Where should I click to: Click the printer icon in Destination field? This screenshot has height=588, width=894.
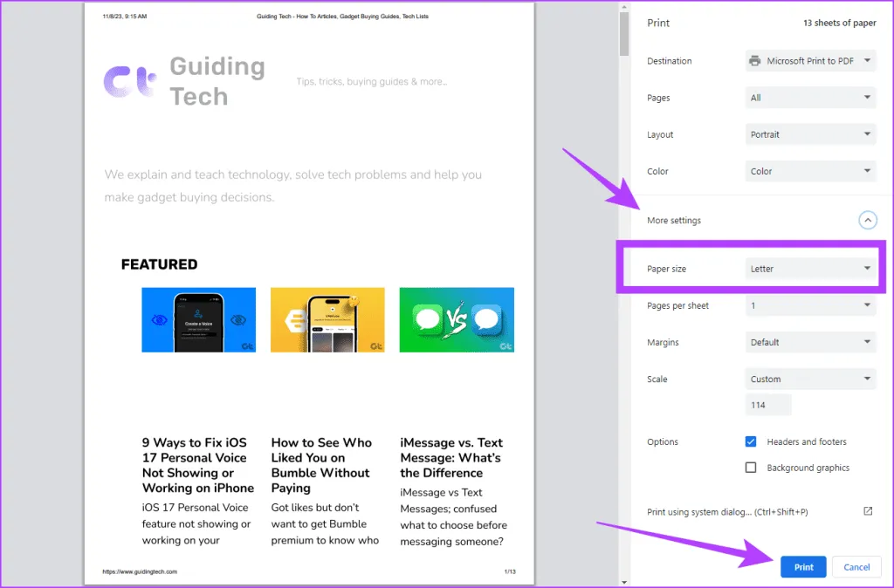pyautogui.click(x=755, y=61)
